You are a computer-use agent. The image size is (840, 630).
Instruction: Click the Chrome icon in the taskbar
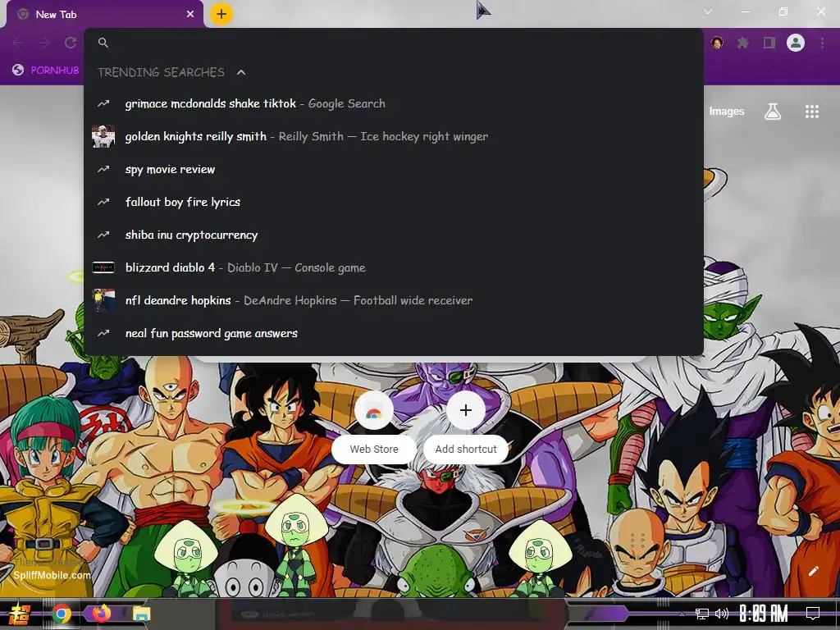pyautogui.click(x=62, y=614)
